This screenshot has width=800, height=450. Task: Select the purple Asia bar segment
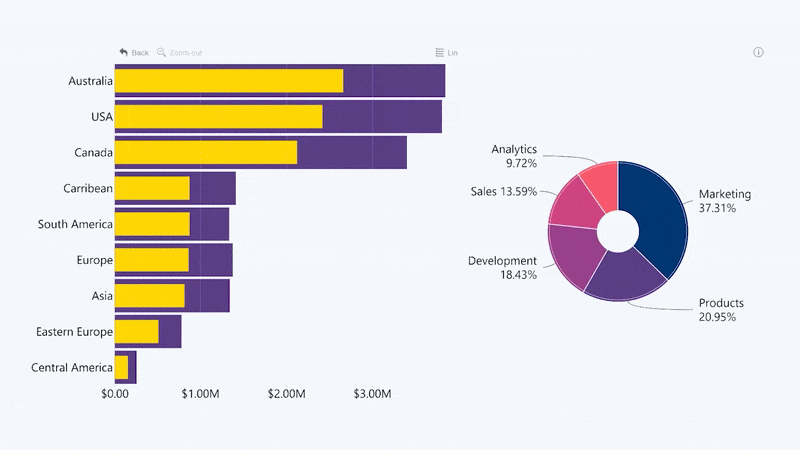coord(207,295)
